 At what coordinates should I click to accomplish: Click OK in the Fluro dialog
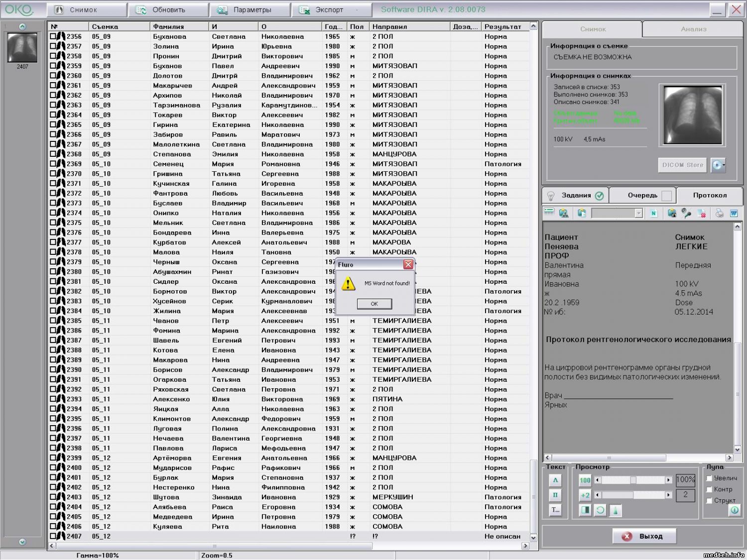[x=374, y=304]
